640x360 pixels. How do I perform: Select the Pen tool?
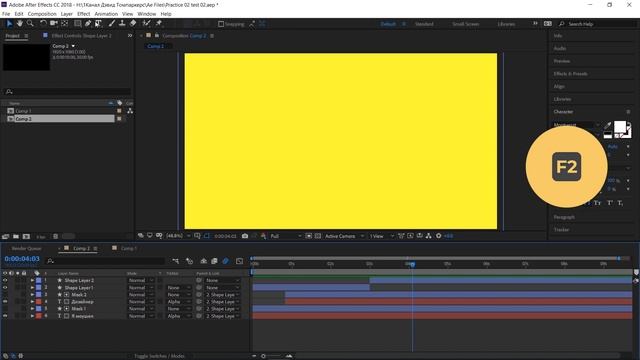point(88,24)
